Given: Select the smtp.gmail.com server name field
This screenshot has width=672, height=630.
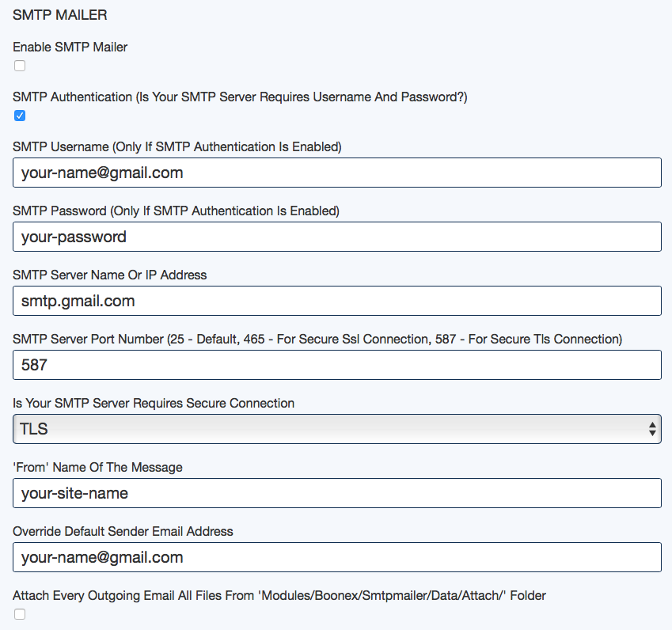Looking at the screenshot, I should point(337,301).
